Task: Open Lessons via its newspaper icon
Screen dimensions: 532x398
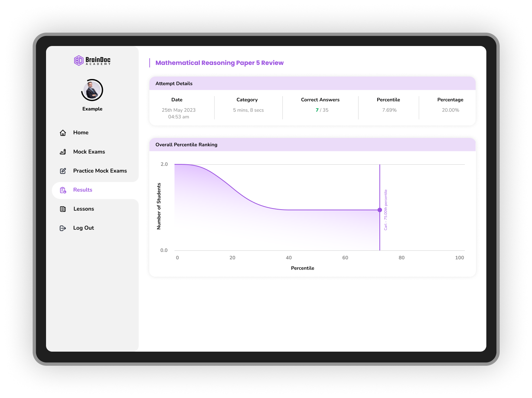Action: pos(63,209)
